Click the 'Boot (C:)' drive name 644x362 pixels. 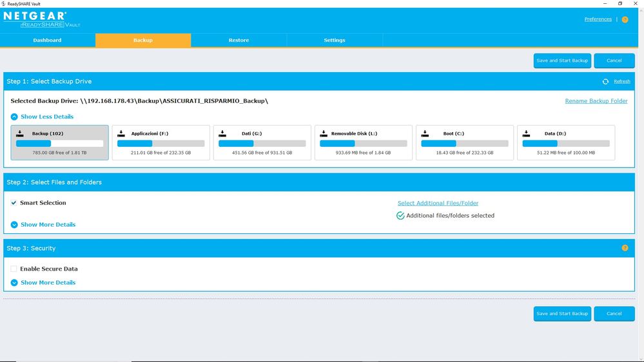pyautogui.click(x=453, y=133)
